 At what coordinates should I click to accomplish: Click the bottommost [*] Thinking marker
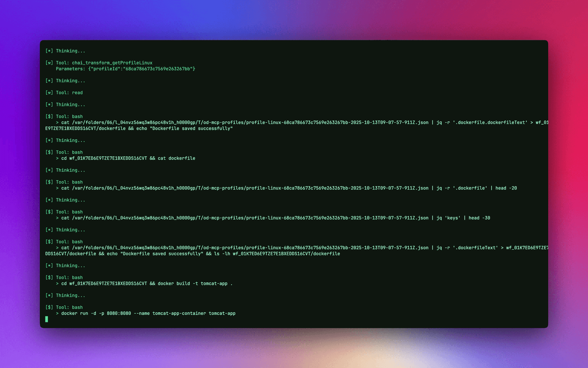point(49,295)
